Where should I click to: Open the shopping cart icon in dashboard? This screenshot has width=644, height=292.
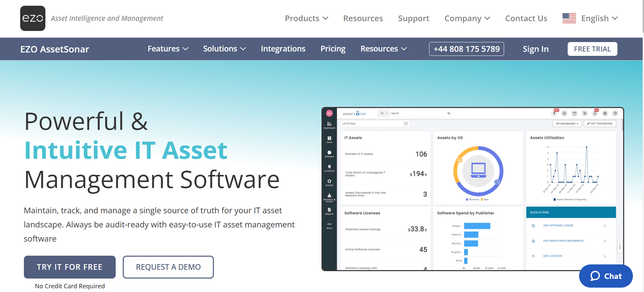tap(584, 113)
